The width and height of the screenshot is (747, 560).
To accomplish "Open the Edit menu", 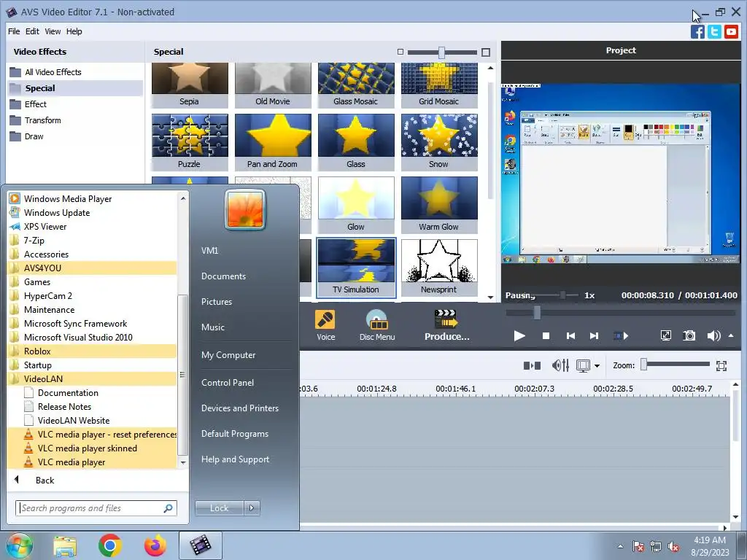I will point(32,31).
